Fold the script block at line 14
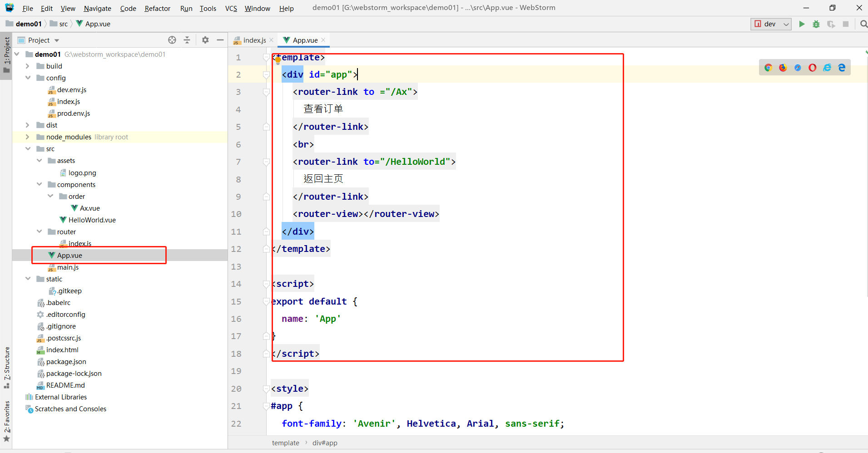 point(266,284)
